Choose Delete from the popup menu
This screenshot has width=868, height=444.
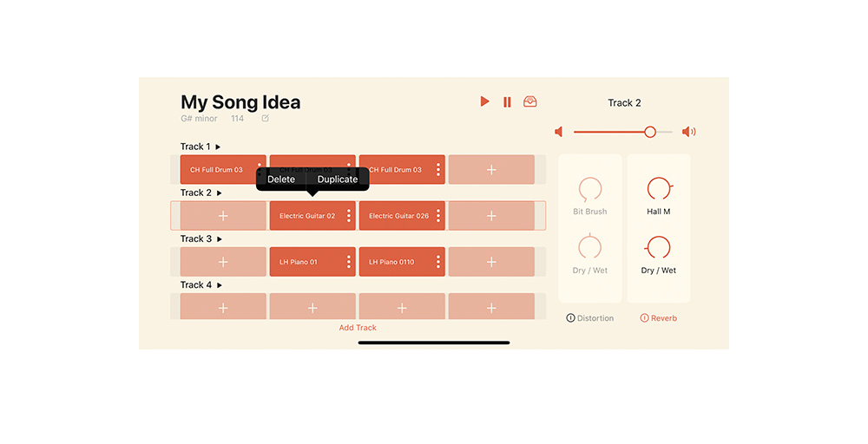[x=281, y=180]
